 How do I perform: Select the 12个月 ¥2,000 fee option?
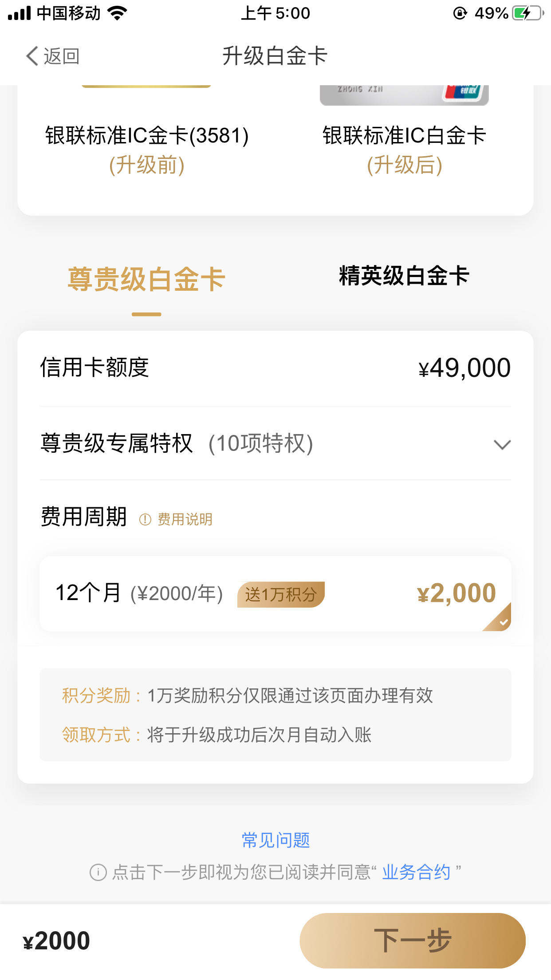275,593
